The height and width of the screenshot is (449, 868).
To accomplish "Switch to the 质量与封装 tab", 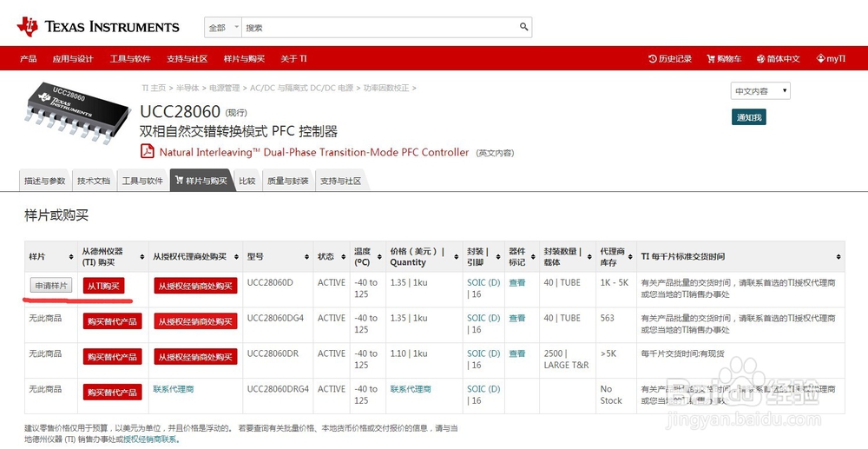I will click(x=288, y=181).
